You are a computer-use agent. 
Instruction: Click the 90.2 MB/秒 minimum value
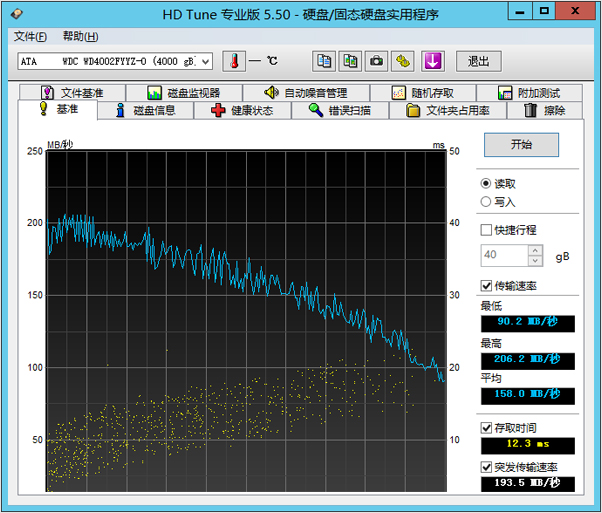pyautogui.click(x=528, y=323)
